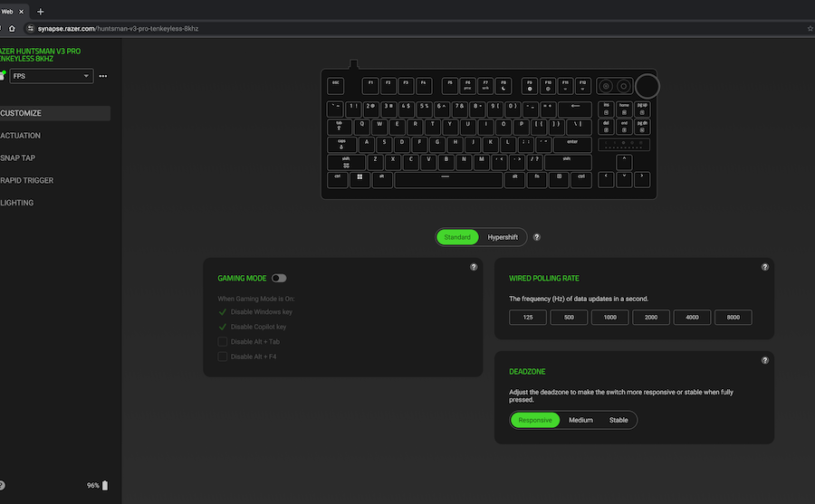Image resolution: width=815 pixels, height=504 pixels.
Task: Select the home key on the keyboard
Action: click(x=624, y=109)
